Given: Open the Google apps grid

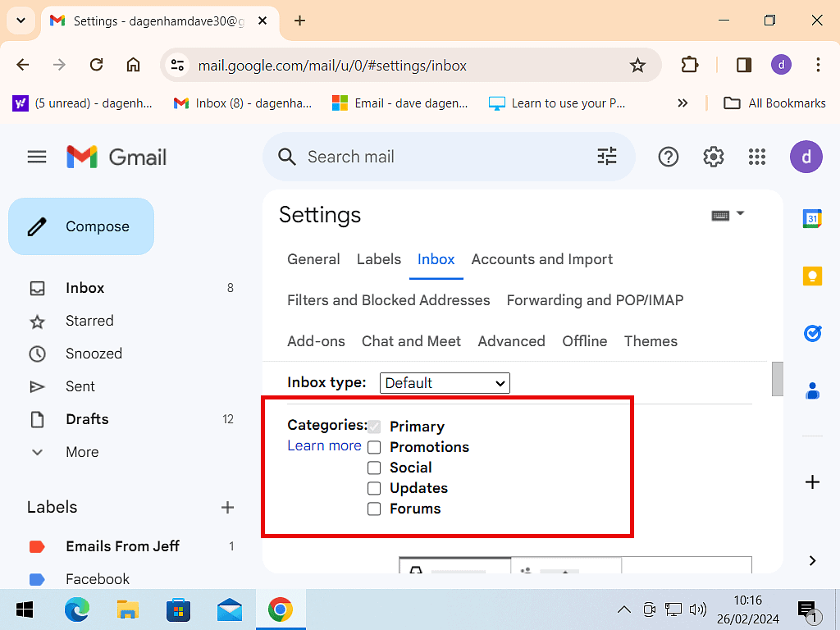Looking at the screenshot, I should pyautogui.click(x=757, y=157).
